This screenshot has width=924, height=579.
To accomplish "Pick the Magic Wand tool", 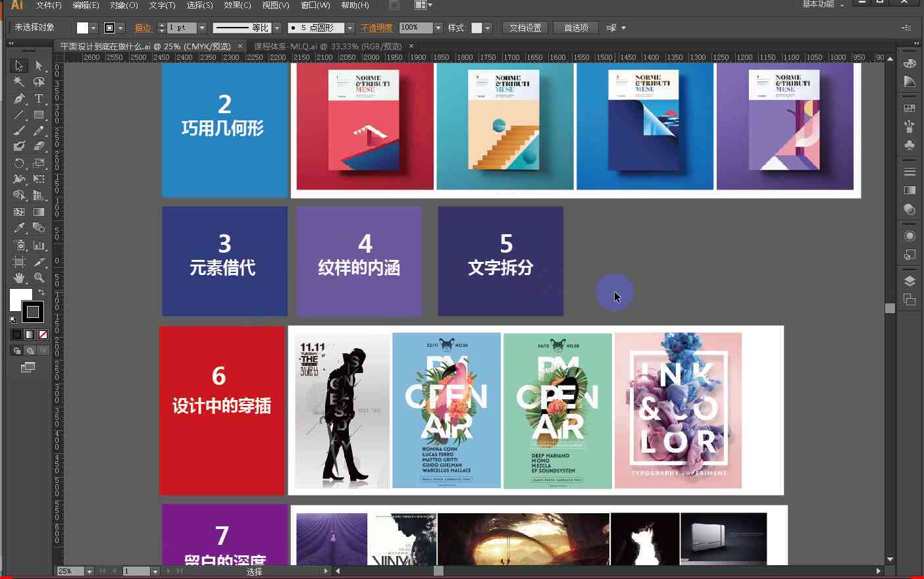I will (x=19, y=82).
